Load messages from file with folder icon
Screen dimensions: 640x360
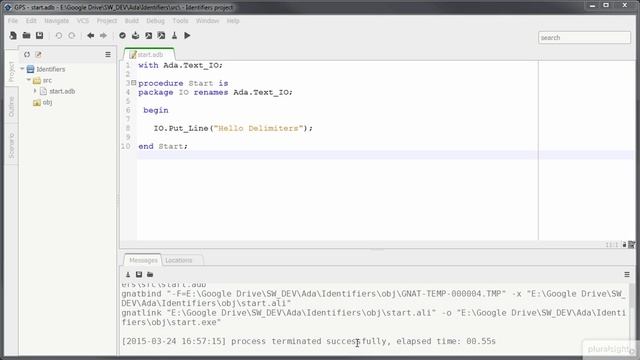(150, 275)
